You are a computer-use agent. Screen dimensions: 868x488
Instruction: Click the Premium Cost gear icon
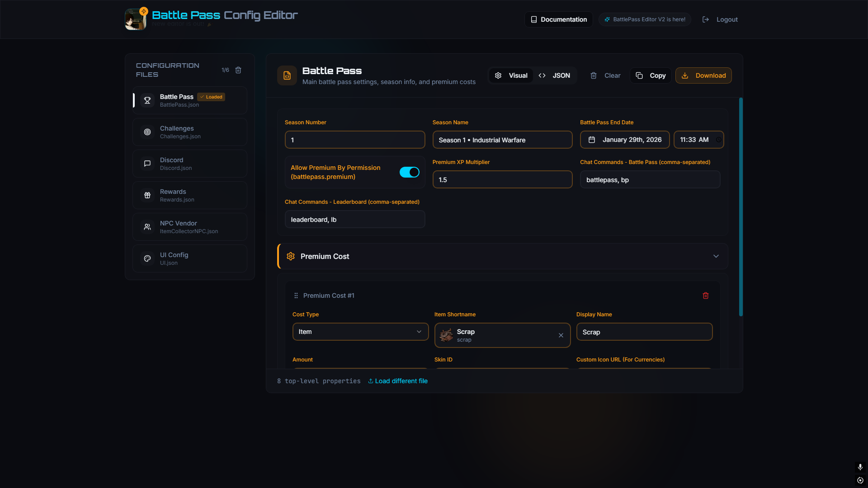tap(291, 256)
